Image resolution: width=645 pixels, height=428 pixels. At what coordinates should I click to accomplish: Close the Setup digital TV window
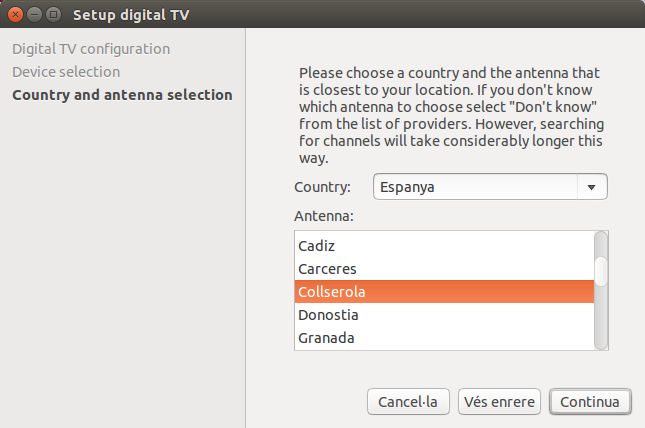(x=15, y=15)
